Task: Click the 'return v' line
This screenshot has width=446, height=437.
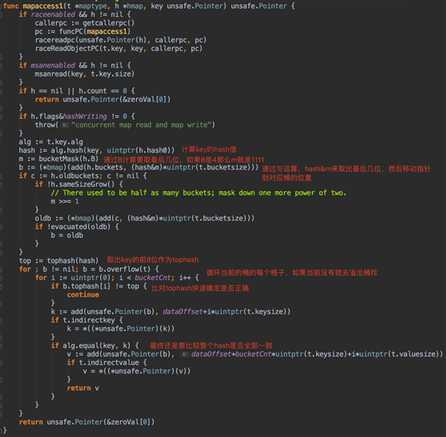Action: pos(83,388)
